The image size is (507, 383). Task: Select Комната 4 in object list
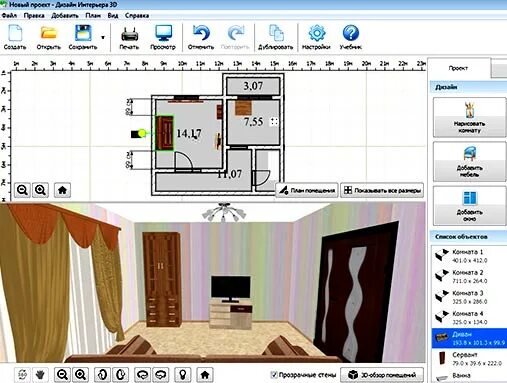(x=469, y=318)
